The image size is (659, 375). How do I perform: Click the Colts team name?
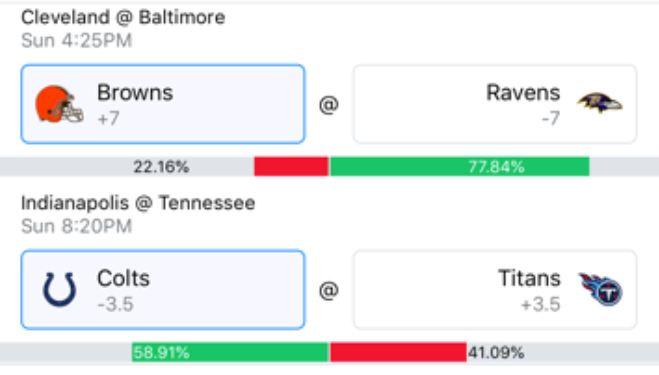click(x=123, y=278)
